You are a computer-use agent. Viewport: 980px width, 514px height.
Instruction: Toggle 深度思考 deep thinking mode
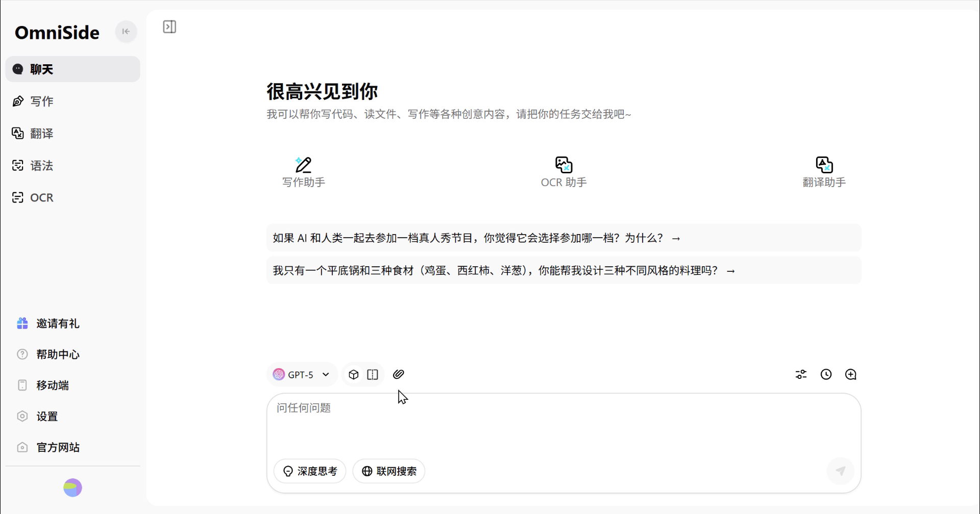[x=310, y=471]
